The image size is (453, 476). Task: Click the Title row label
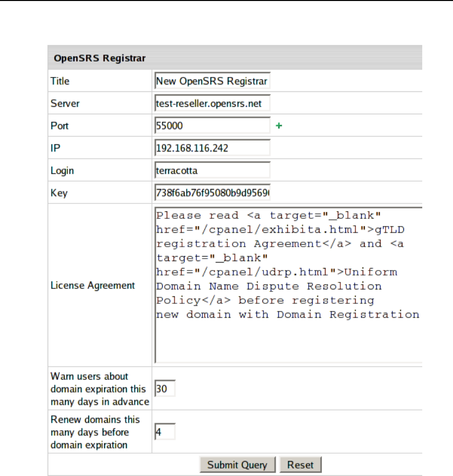coord(60,81)
